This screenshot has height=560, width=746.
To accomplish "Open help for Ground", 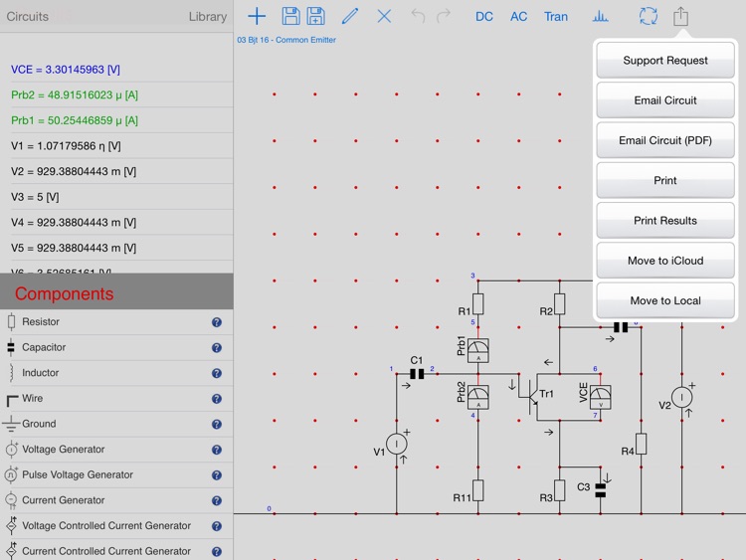I will click(217, 425).
